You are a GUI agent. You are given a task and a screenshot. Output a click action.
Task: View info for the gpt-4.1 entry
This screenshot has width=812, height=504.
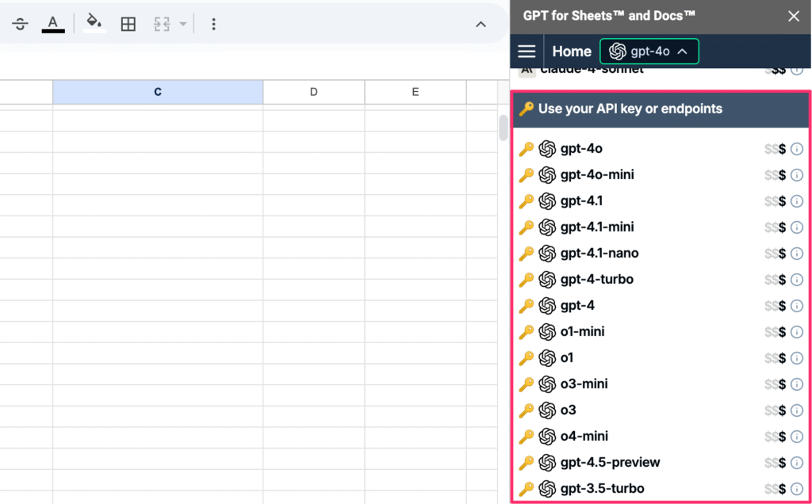coord(797,200)
